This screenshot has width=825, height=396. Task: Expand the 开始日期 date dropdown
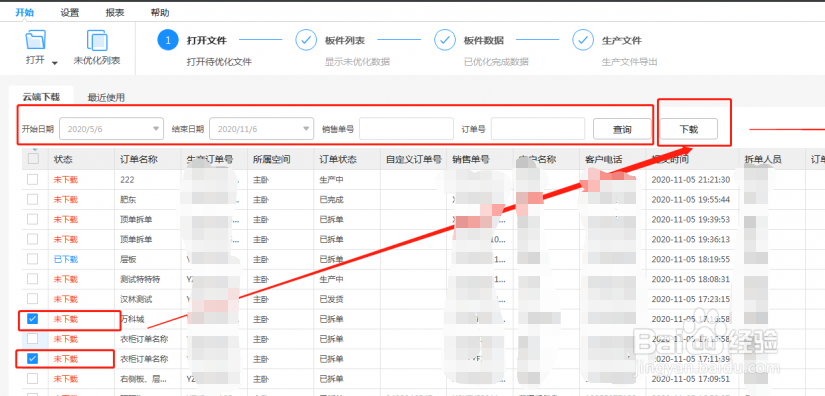pos(156,129)
